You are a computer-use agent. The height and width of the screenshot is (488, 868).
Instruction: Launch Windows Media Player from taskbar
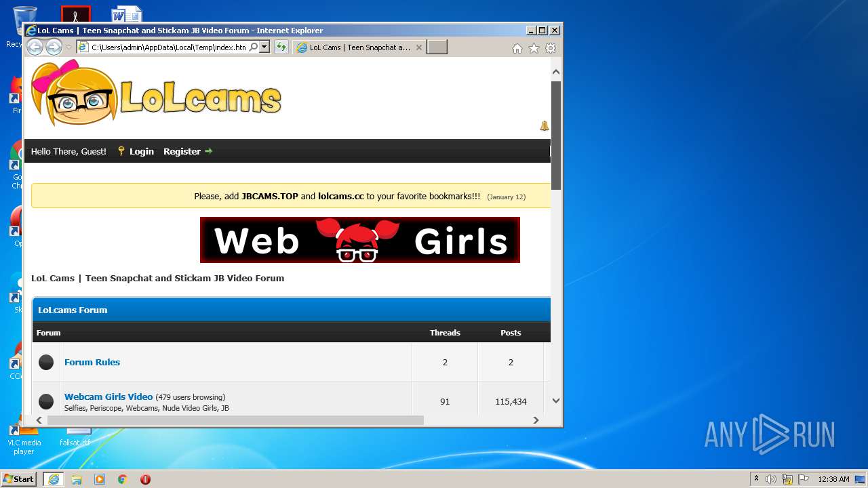point(100,479)
